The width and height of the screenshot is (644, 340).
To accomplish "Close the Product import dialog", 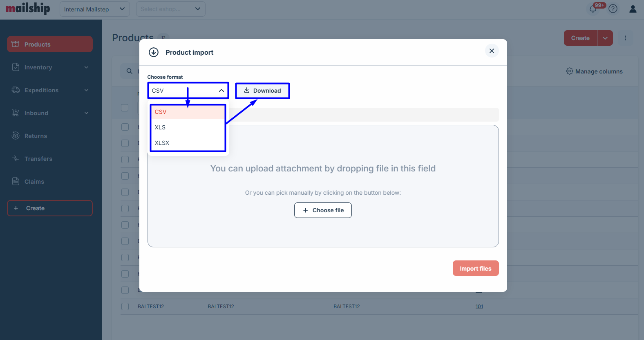I will coord(492,51).
